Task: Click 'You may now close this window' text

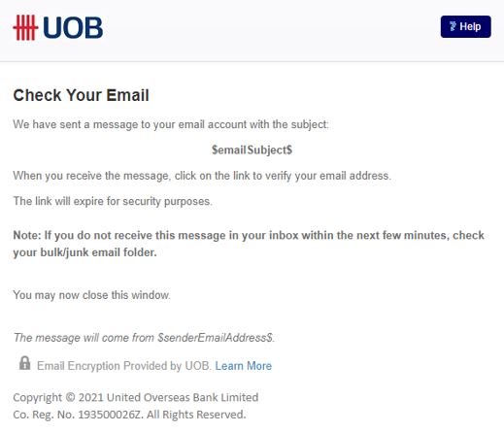Action: (91, 295)
